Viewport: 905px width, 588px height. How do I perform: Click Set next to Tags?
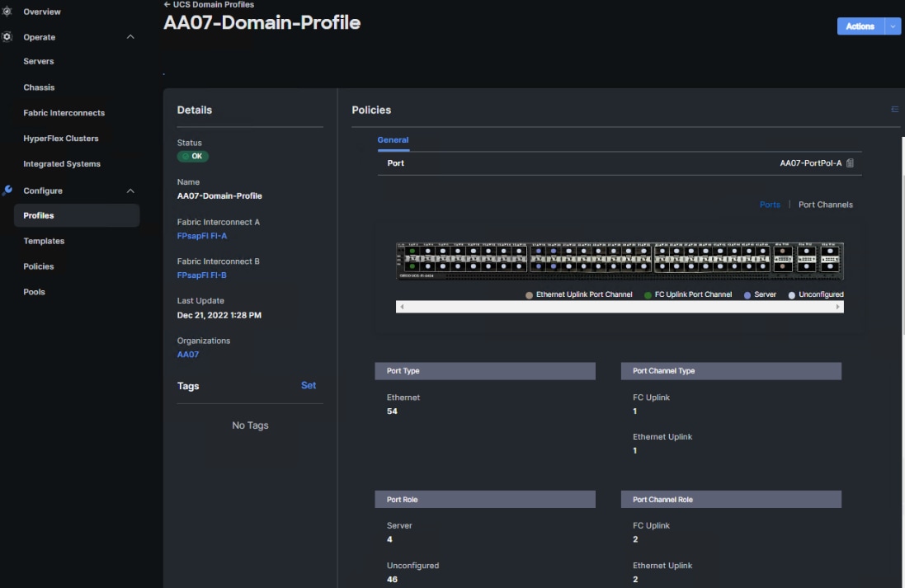(309, 385)
